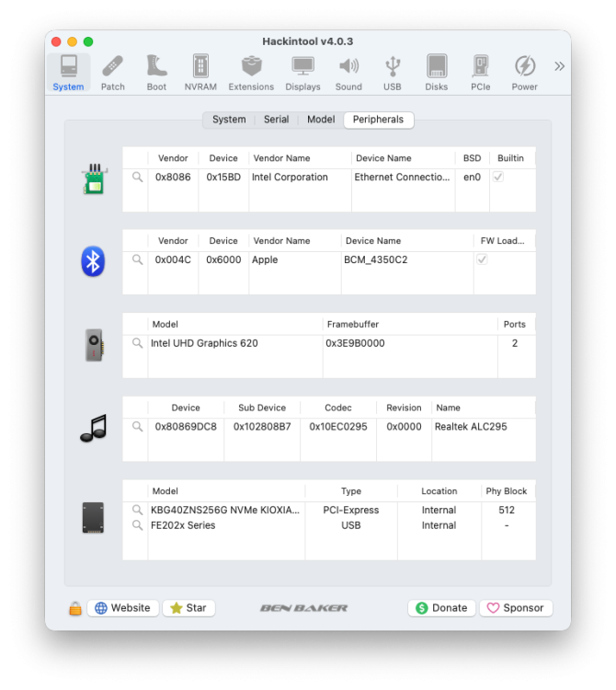
Task: Select the 0x10EC0295 codec value
Action: (x=338, y=427)
